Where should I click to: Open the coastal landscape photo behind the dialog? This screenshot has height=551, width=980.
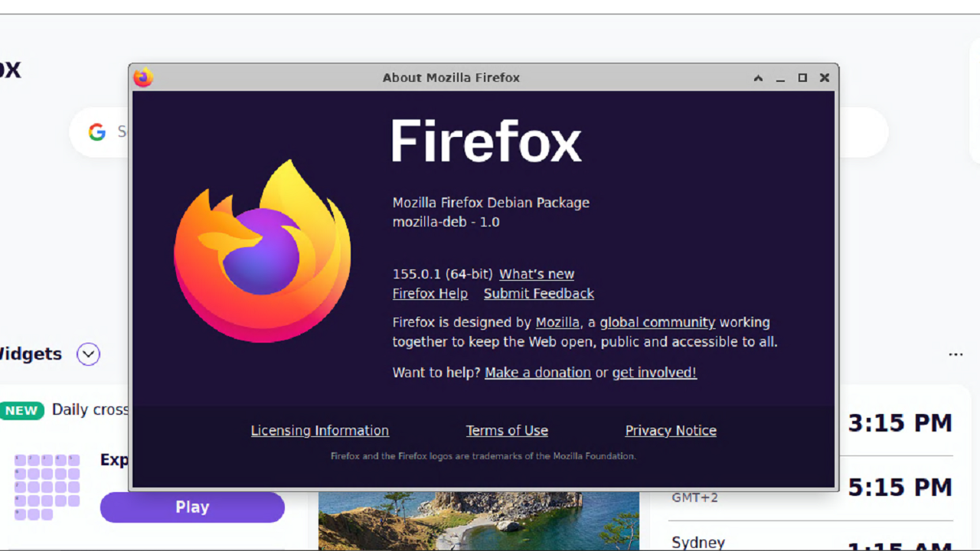point(479,521)
